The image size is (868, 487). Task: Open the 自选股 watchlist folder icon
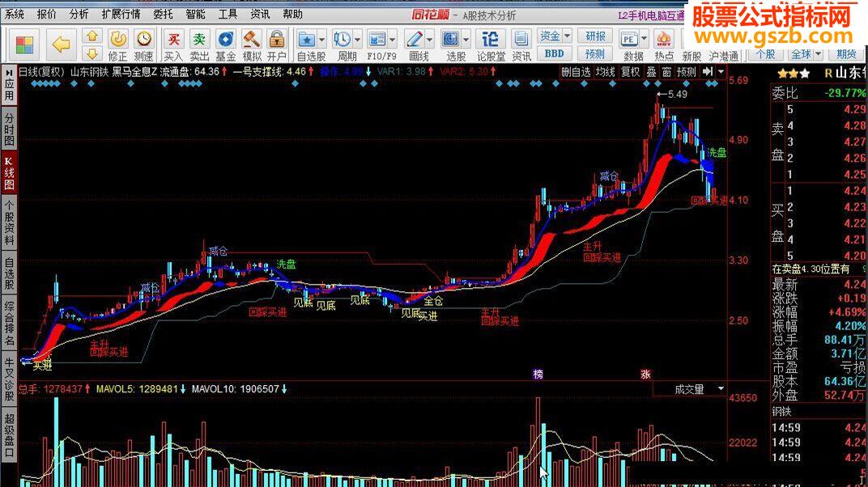tap(307, 40)
